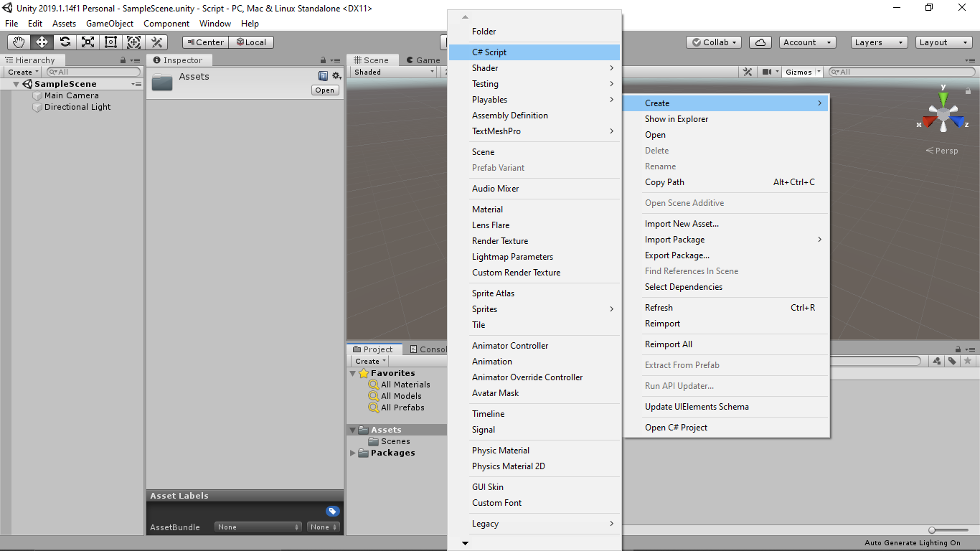
Task: Click All Prefabs search icon
Action: click(x=374, y=408)
